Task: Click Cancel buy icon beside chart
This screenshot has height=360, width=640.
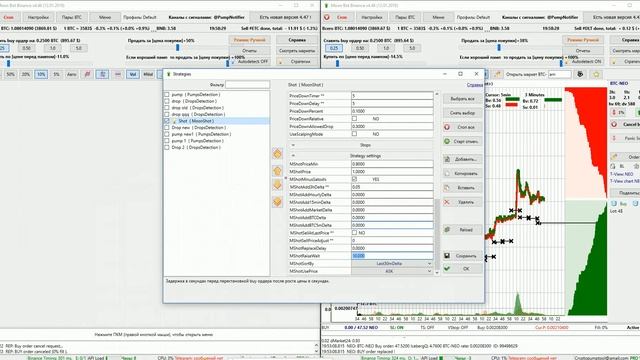Action: [x=614, y=124]
